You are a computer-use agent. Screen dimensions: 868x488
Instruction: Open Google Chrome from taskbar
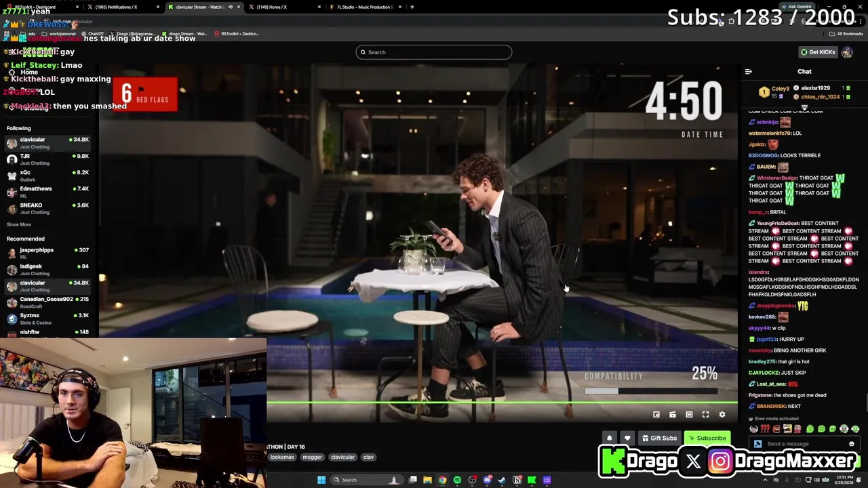(442, 480)
